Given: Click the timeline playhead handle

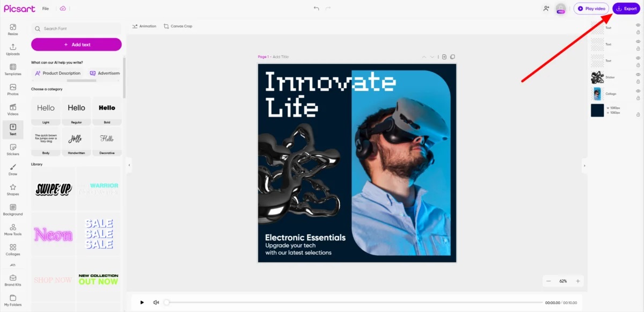Looking at the screenshot, I should (x=166, y=302).
